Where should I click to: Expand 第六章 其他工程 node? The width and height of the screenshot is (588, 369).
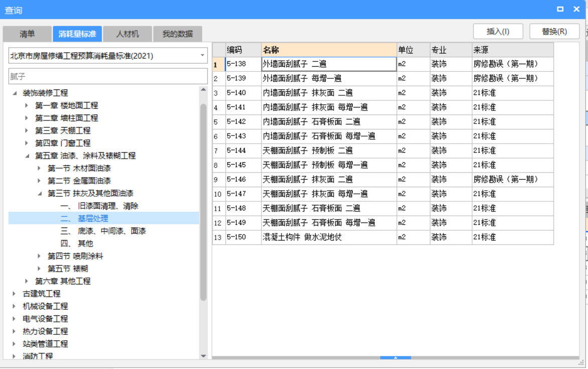click(27, 281)
